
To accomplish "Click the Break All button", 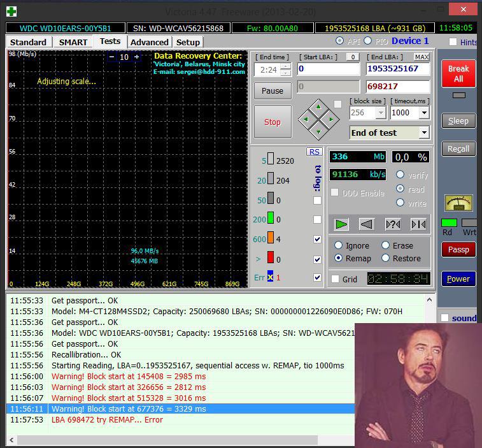I will [x=458, y=73].
